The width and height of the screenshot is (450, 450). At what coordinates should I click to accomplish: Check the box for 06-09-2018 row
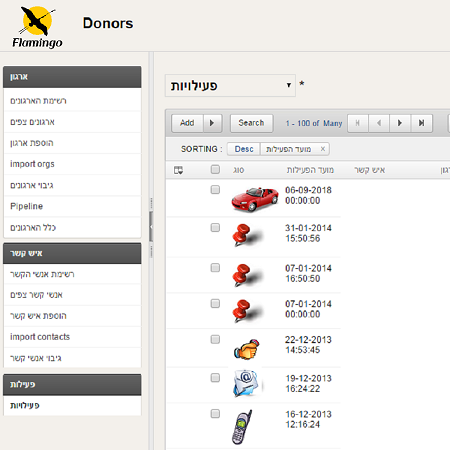coord(215,190)
